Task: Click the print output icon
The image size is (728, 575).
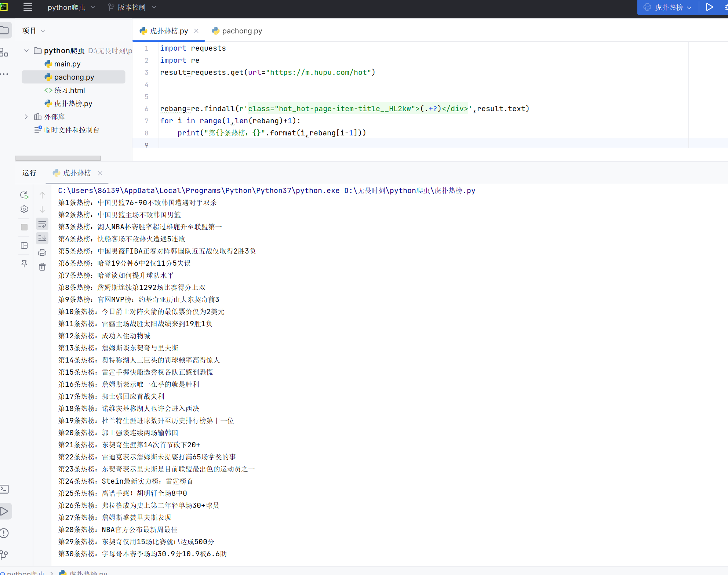Action: pyautogui.click(x=42, y=252)
